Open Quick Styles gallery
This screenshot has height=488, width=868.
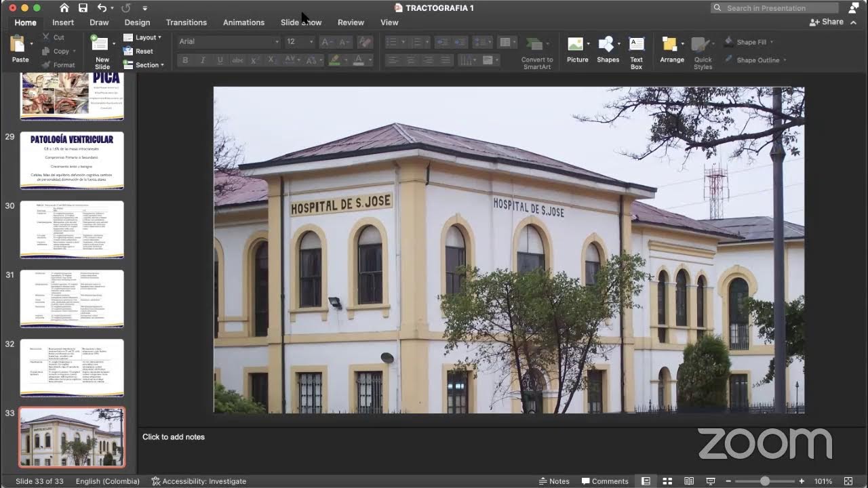703,52
